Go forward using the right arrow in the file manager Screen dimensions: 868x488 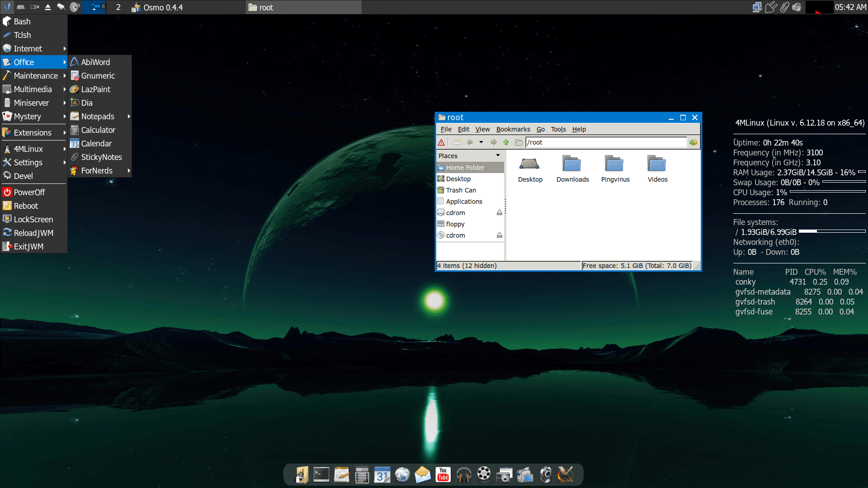click(494, 142)
